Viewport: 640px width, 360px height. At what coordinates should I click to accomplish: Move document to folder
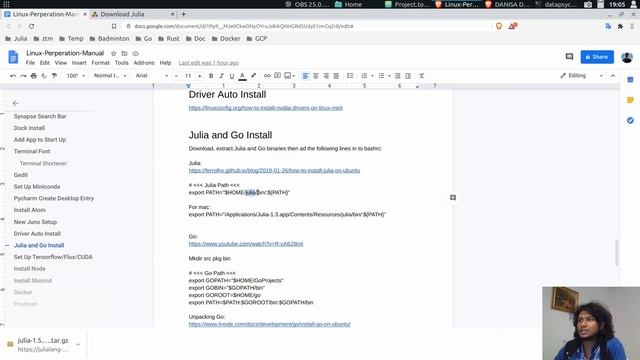124,53
